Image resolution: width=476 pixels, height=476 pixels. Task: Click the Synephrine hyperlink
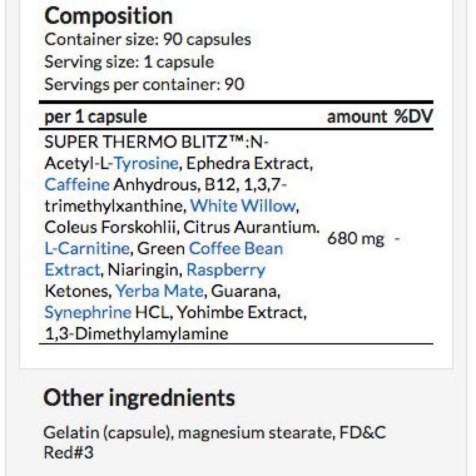pyautogui.click(x=88, y=313)
